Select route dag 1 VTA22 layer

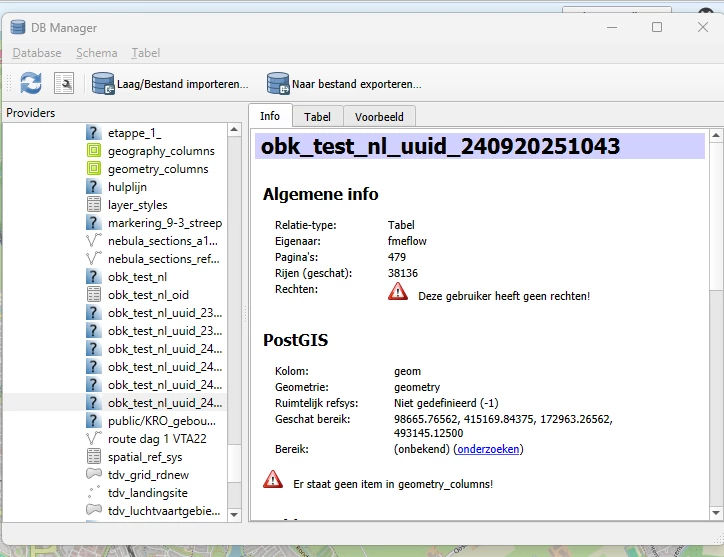coord(157,439)
